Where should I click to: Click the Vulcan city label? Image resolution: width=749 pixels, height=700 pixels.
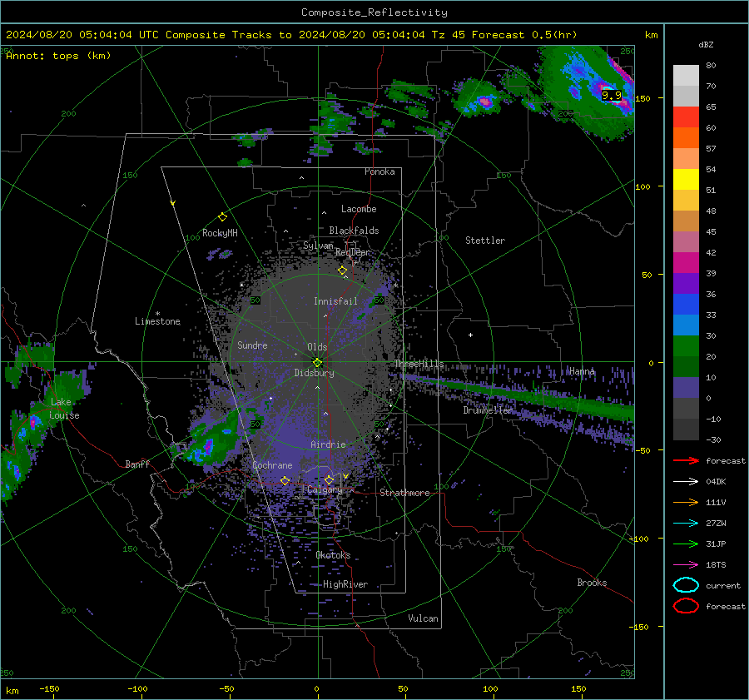424,618
